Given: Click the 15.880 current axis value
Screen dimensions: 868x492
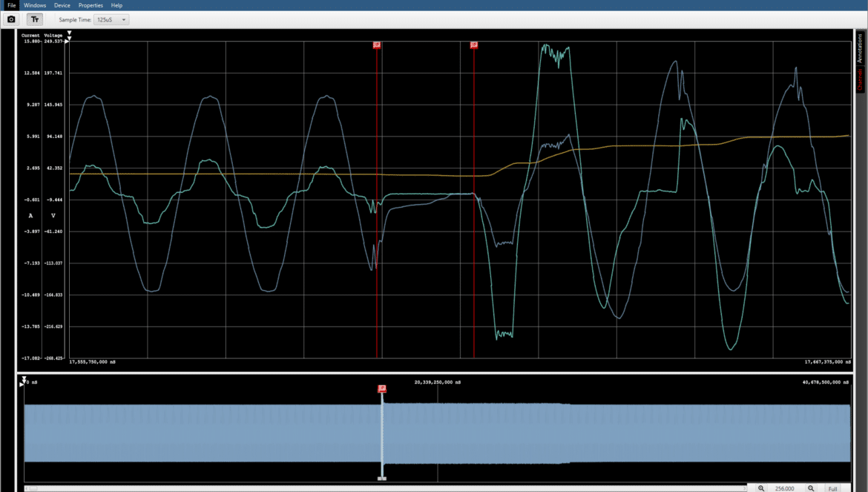Looking at the screenshot, I should pyautogui.click(x=31, y=42).
